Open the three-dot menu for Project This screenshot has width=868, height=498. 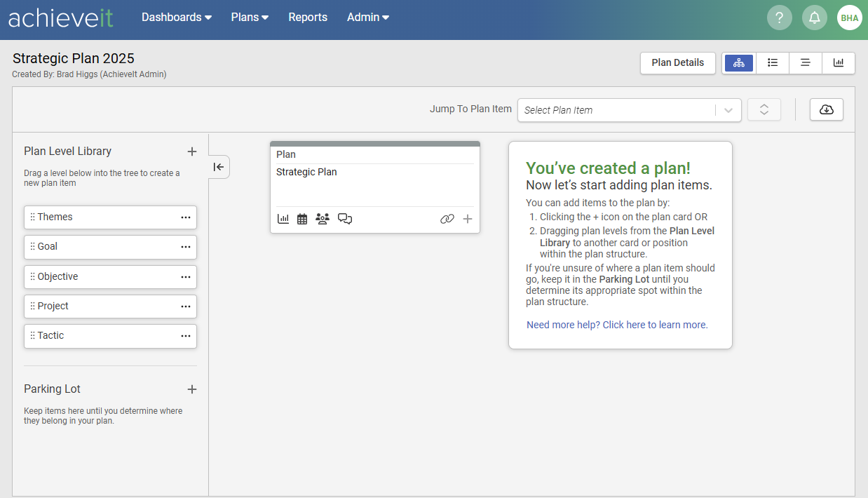186,307
